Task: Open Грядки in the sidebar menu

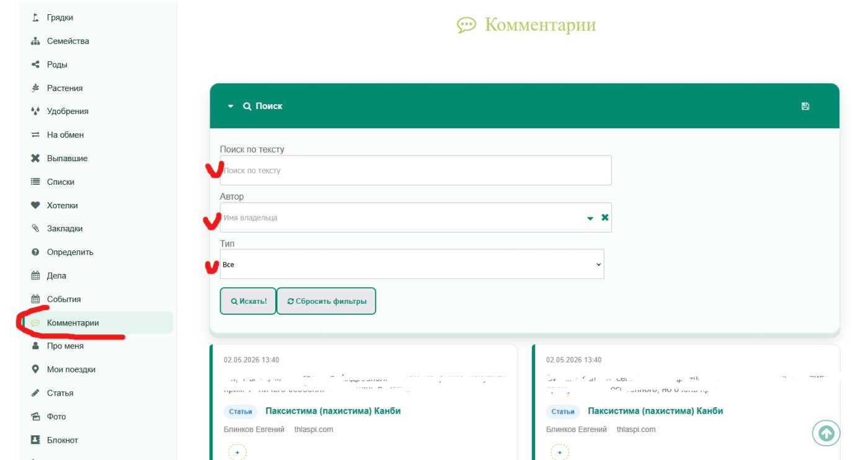Action: 60,18
